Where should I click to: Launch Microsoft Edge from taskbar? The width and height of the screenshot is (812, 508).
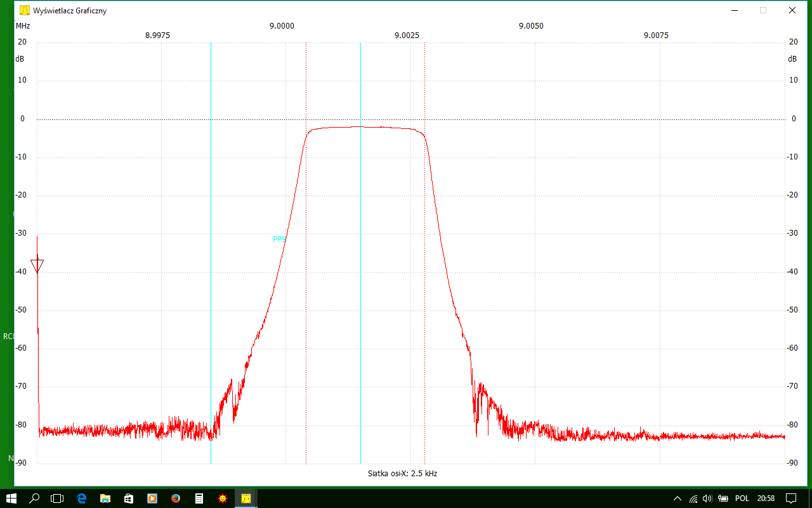81,498
